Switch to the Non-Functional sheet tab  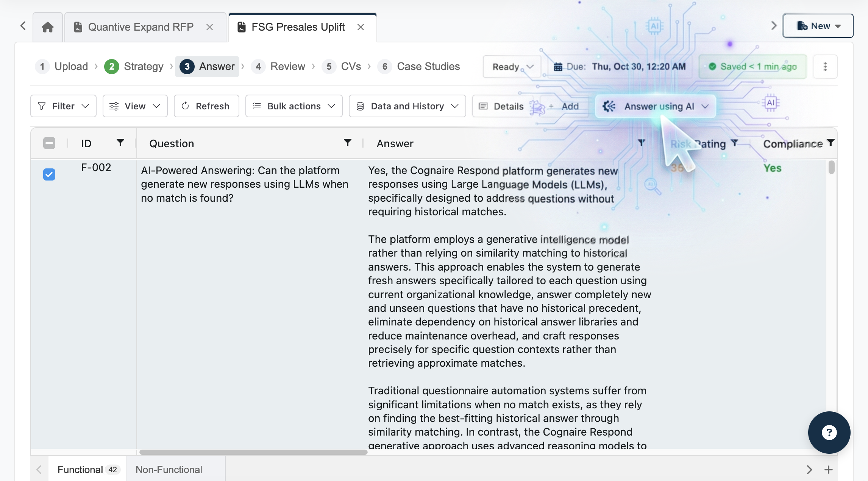pyautogui.click(x=169, y=470)
